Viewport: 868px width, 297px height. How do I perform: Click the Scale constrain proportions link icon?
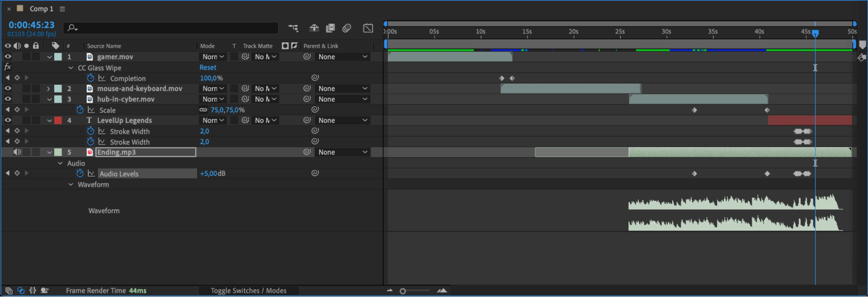(203, 110)
